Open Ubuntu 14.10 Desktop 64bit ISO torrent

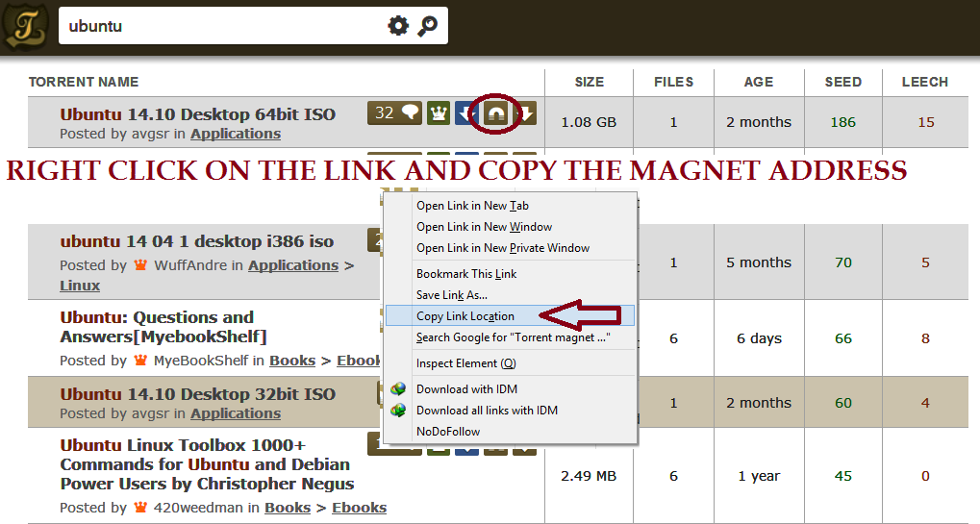tap(197, 114)
